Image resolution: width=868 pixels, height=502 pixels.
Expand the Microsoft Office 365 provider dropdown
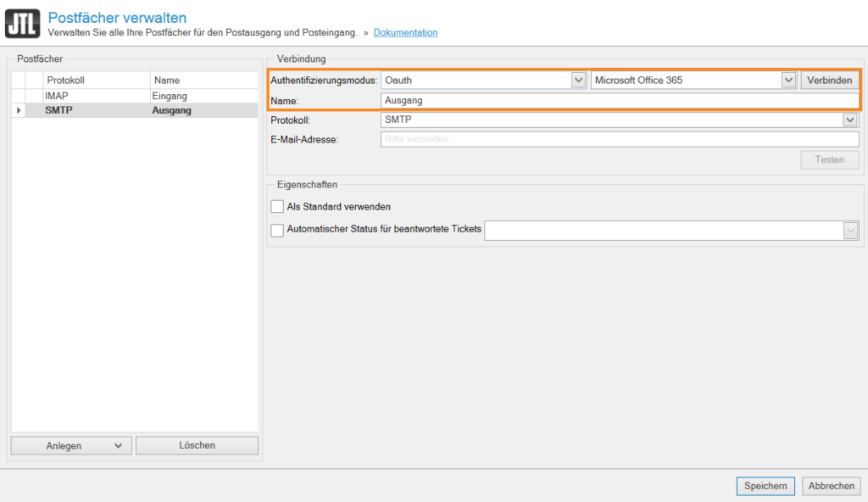[788, 80]
